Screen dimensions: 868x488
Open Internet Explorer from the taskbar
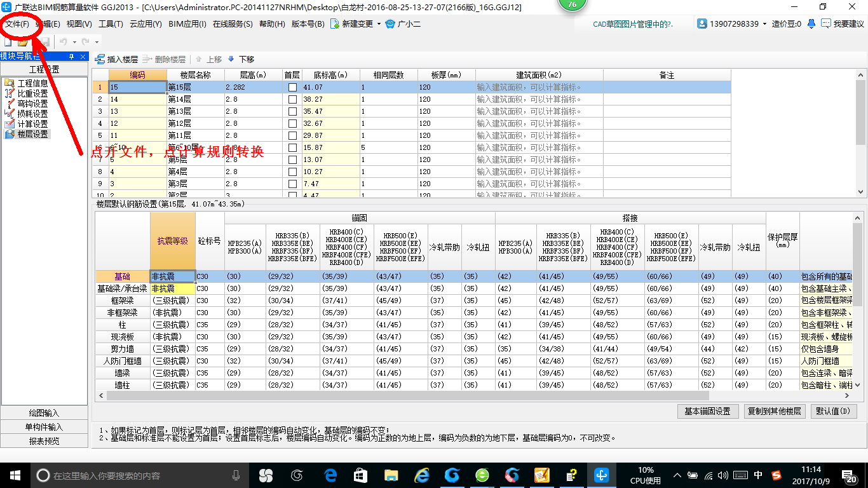tap(421, 475)
